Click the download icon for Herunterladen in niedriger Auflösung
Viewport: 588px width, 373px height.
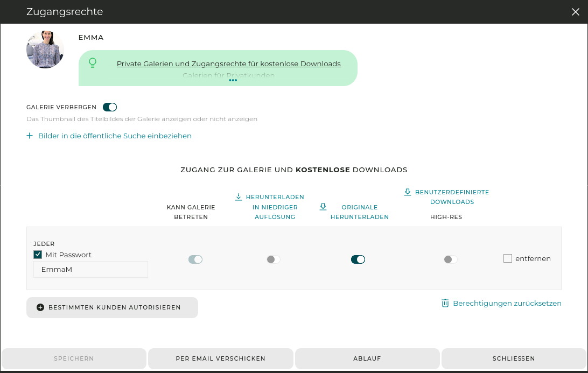(237, 196)
